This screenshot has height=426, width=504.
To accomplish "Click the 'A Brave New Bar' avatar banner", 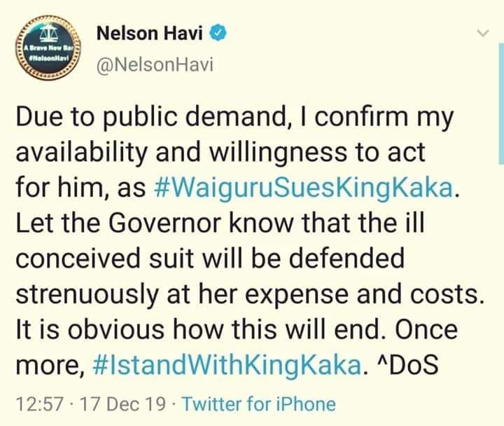I will pos(48,48).
